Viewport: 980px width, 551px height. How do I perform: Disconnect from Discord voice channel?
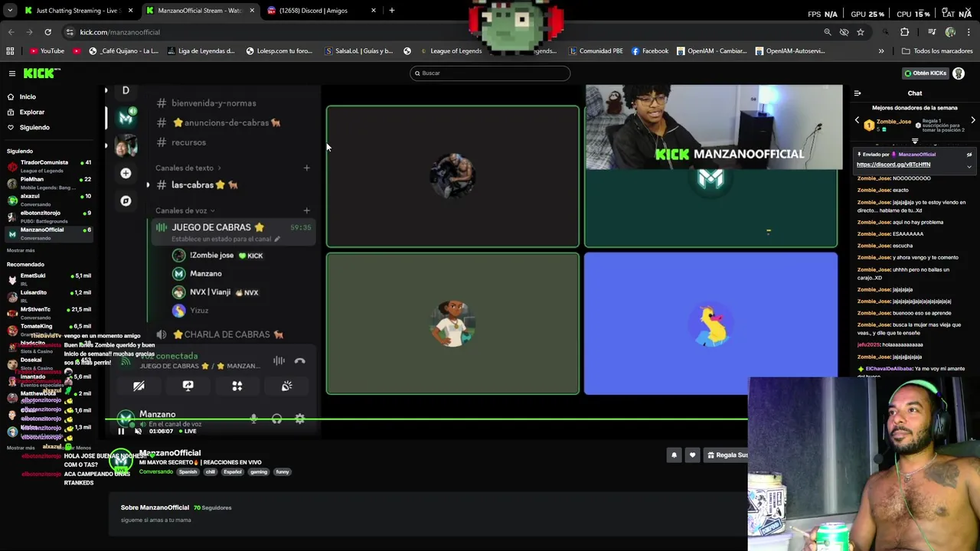point(299,361)
